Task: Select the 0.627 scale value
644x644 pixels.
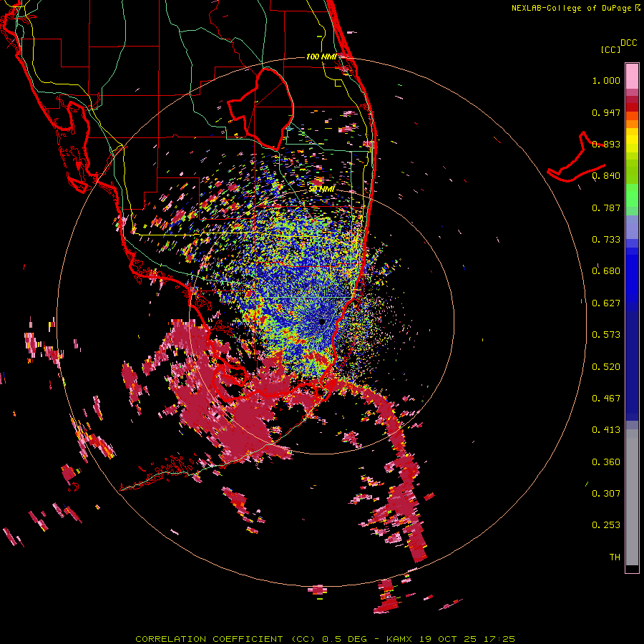Action: coord(606,303)
